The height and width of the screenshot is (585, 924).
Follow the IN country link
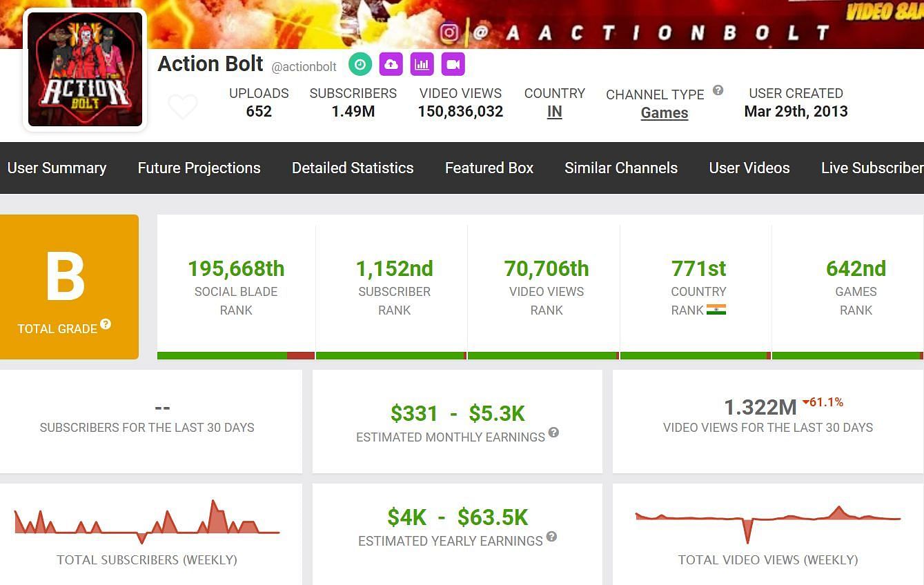[x=554, y=112]
